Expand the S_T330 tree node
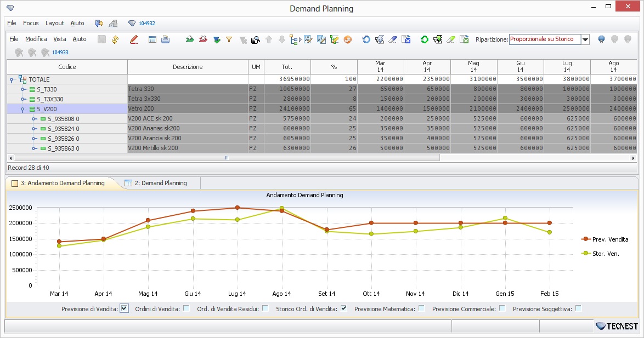 [24, 89]
